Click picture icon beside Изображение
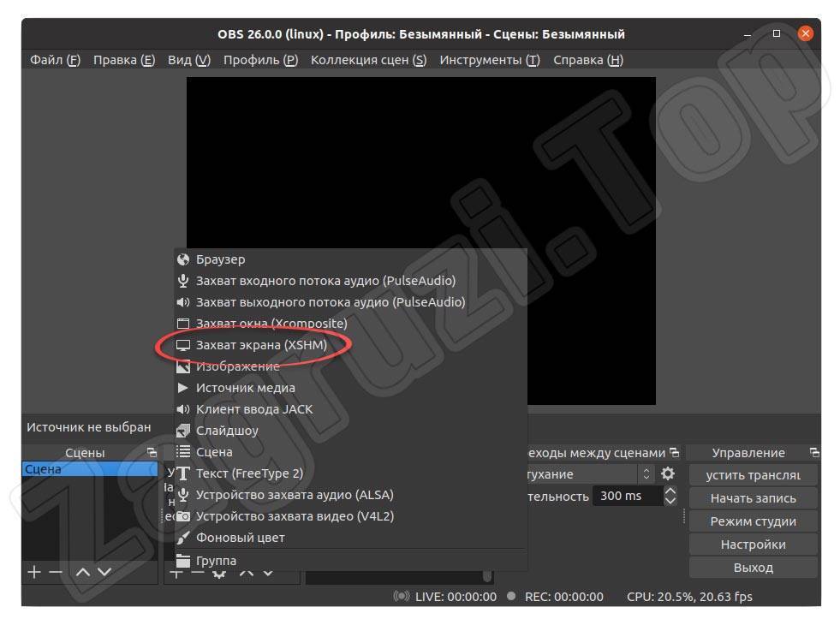 [x=183, y=366]
